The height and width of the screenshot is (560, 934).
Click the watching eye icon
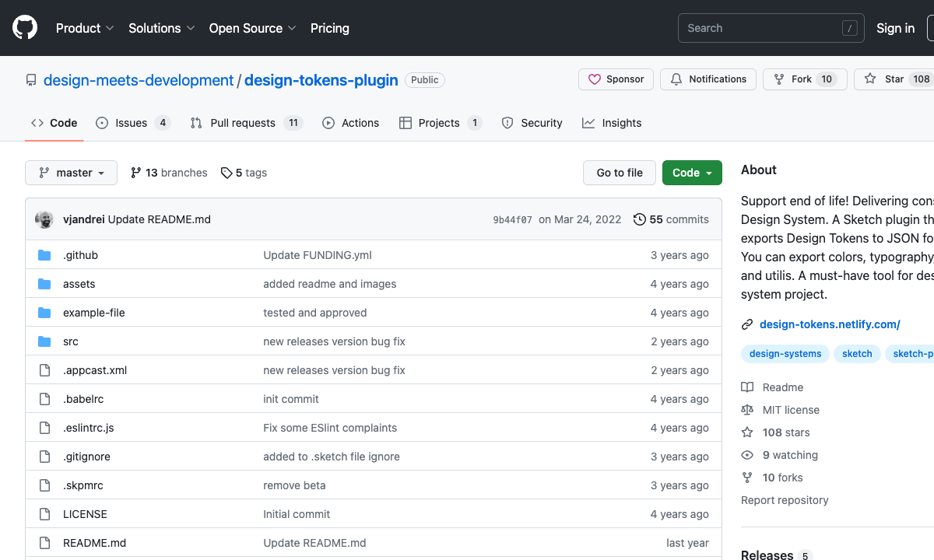[747, 455]
